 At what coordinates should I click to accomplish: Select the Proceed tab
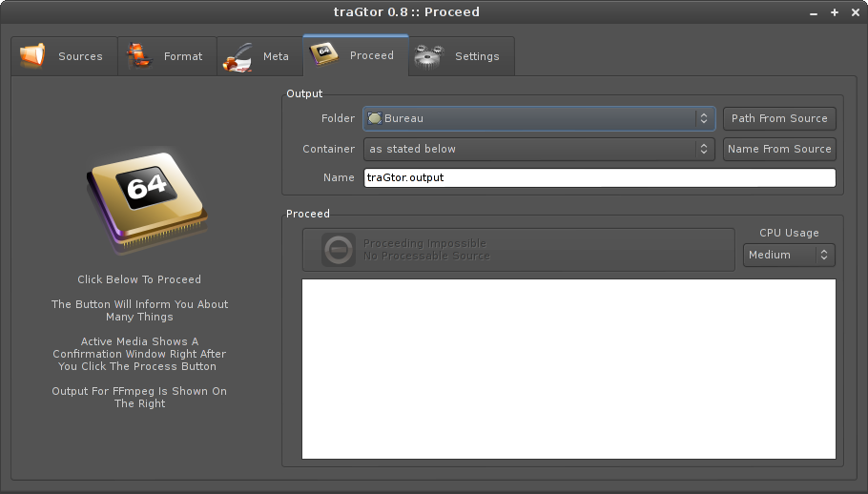click(x=356, y=54)
